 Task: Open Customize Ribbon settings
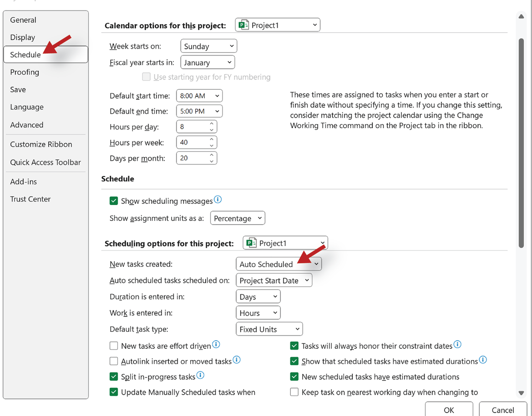41,144
